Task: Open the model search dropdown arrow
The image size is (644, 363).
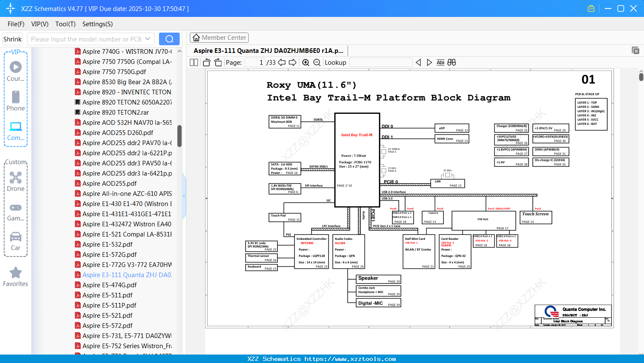Action: [148, 39]
